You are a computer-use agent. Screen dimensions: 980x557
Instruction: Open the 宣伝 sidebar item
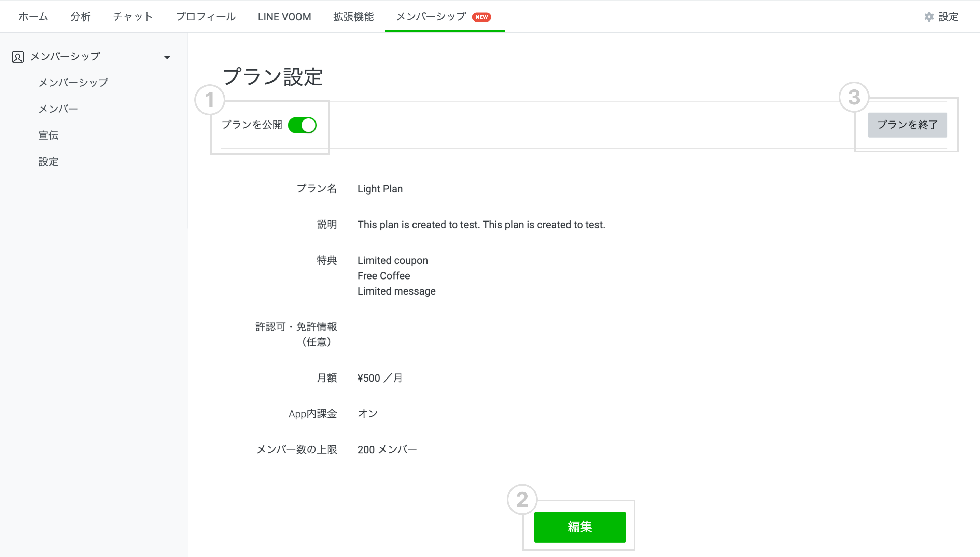click(48, 135)
